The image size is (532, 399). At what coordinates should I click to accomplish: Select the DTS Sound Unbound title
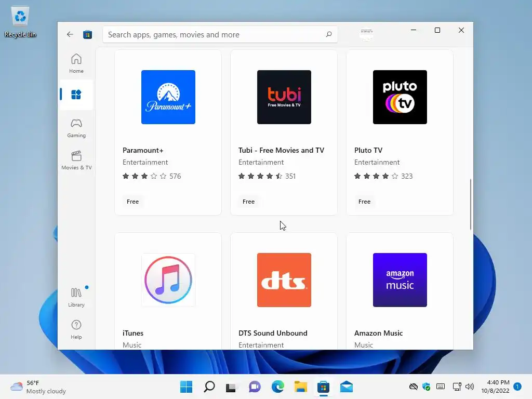point(273,333)
